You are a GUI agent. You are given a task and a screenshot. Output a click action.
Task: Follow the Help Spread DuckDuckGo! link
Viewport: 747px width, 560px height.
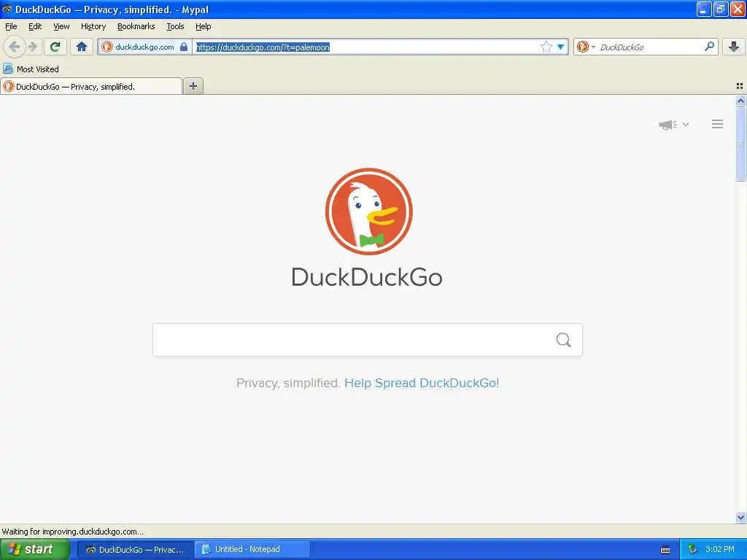422,383
